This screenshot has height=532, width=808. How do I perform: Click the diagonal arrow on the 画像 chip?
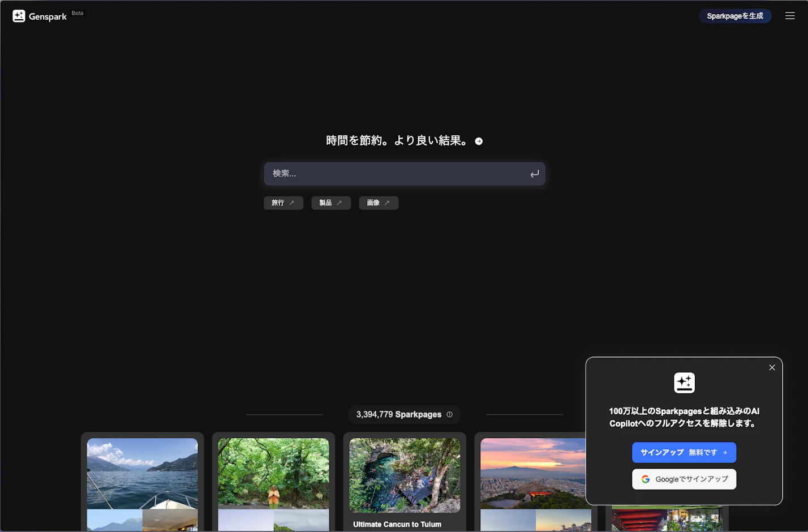[387, 202]
